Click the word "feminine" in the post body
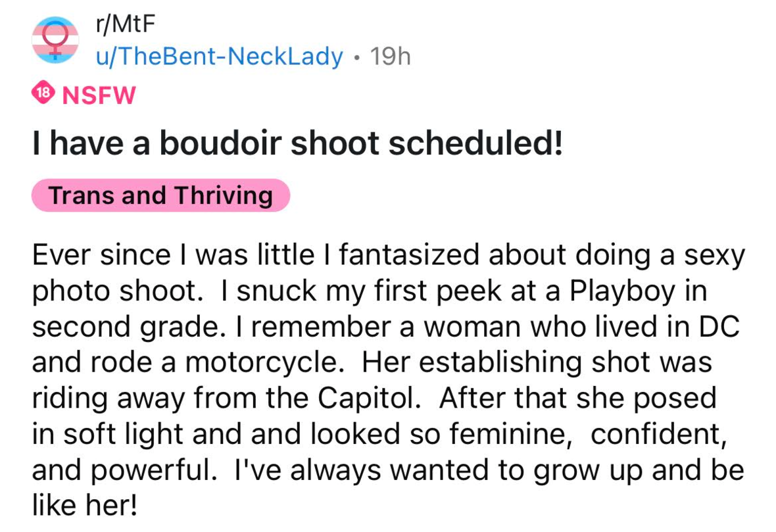Viewport: 776px width, 532px height. click(509, 435)
